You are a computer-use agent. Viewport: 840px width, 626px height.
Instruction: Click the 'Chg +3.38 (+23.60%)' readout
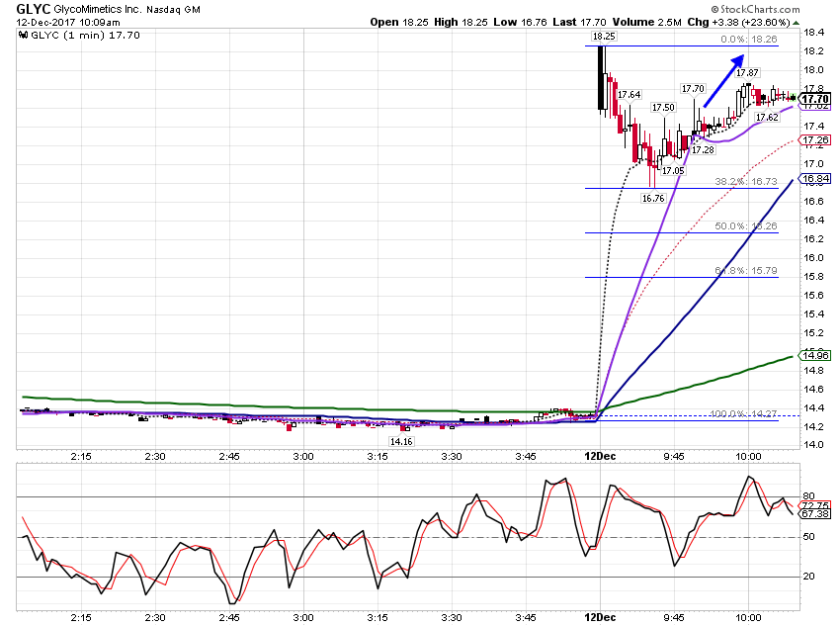739,22
